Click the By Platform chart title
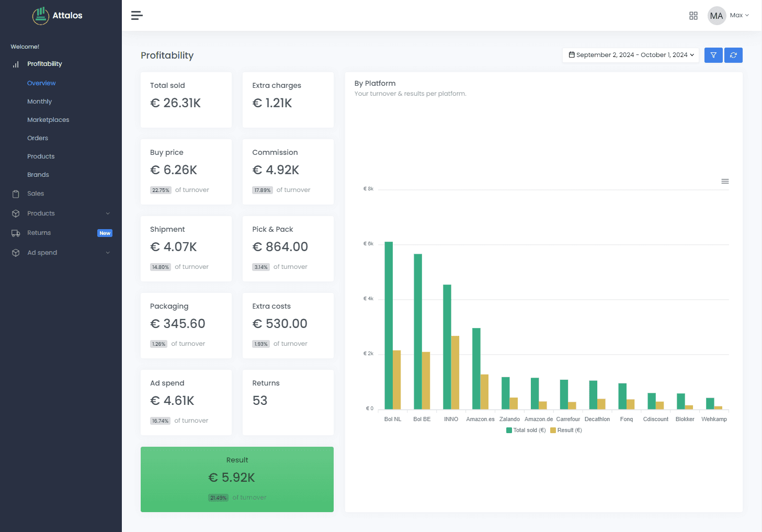The image size is (762, 532). (x=375, y=83)
